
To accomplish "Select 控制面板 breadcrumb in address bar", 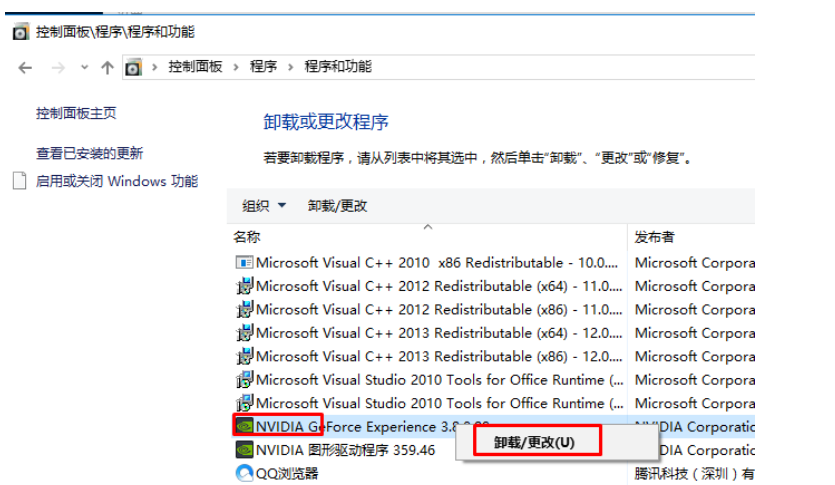I will (x=195, y=67).
